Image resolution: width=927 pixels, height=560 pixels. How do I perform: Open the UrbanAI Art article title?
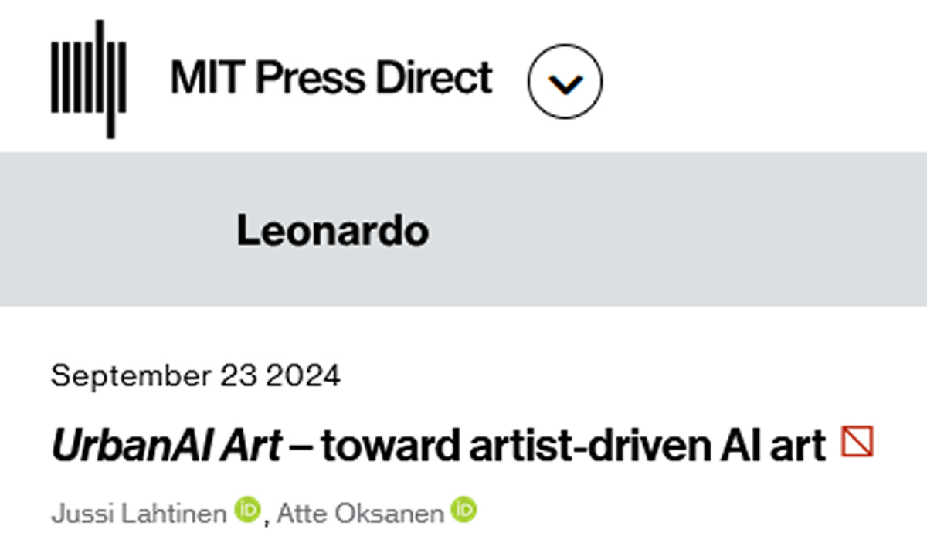coord(437,446)
